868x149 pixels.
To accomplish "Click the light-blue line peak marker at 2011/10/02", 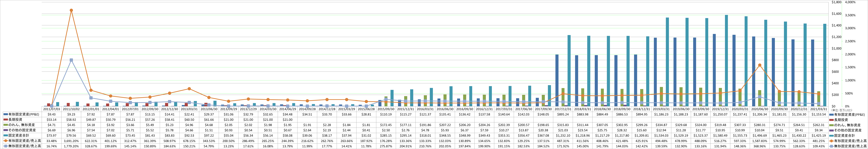I will pyautogui.click(x=71, y=60).
